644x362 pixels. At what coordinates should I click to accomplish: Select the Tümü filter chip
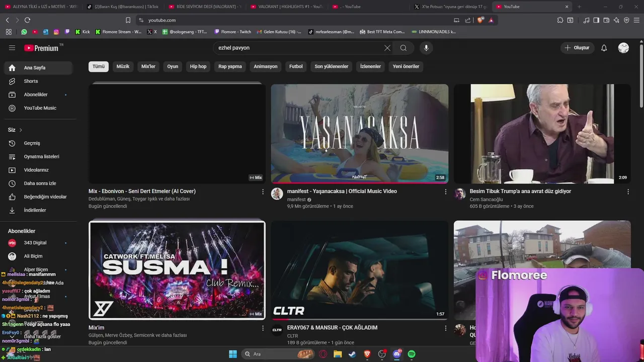tap(99, 66)
